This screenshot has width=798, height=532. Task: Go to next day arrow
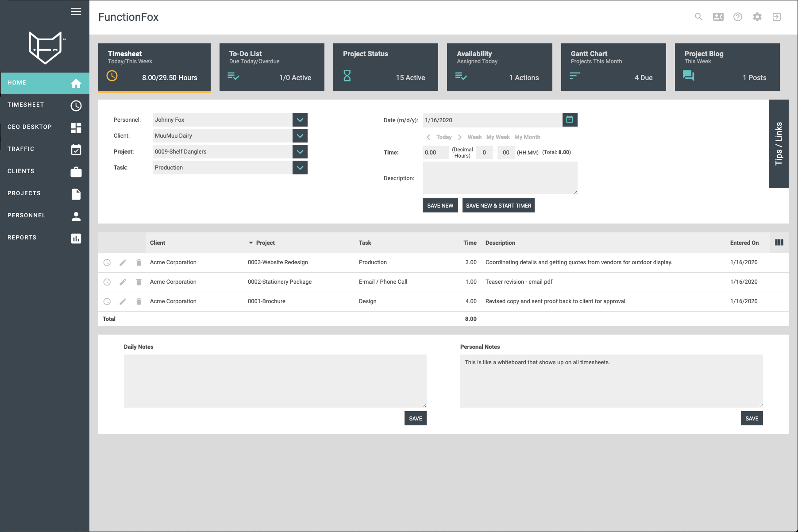[460, 137]
